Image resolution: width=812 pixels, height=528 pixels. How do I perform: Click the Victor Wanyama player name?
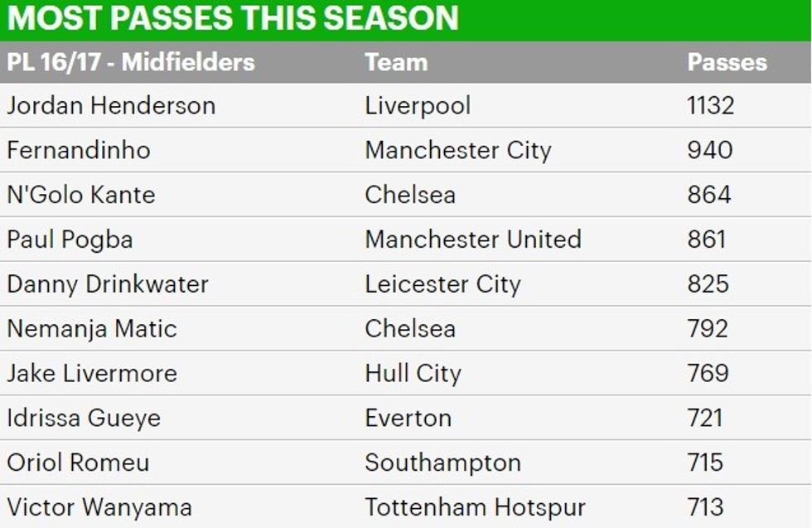(99, 507)
